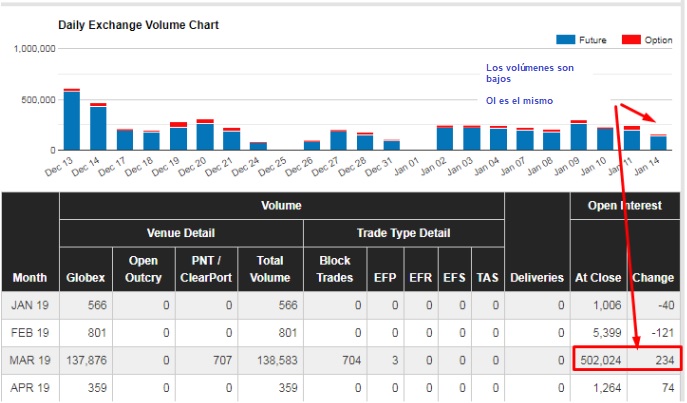687x403 pixels.
Task: Click FEB 19 total volume 801
Action: [x=288, y=333]
